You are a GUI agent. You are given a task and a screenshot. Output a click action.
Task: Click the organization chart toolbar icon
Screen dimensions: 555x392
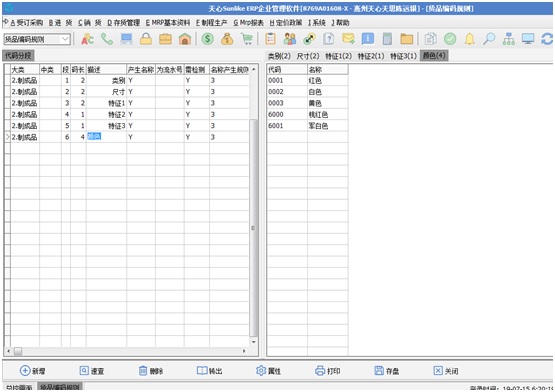pos(509,39)
